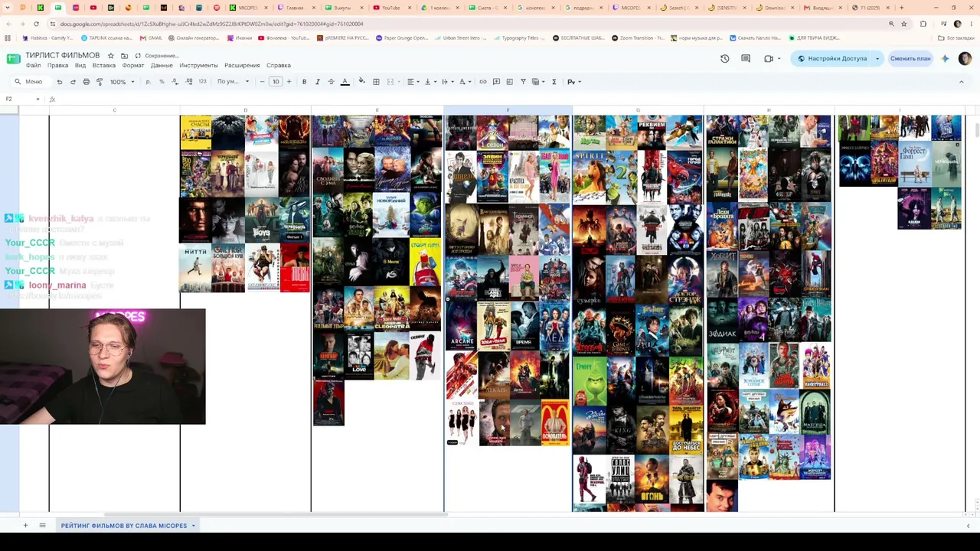Open the Расширения menu
The image size is (980, 551).
(242, 66)
